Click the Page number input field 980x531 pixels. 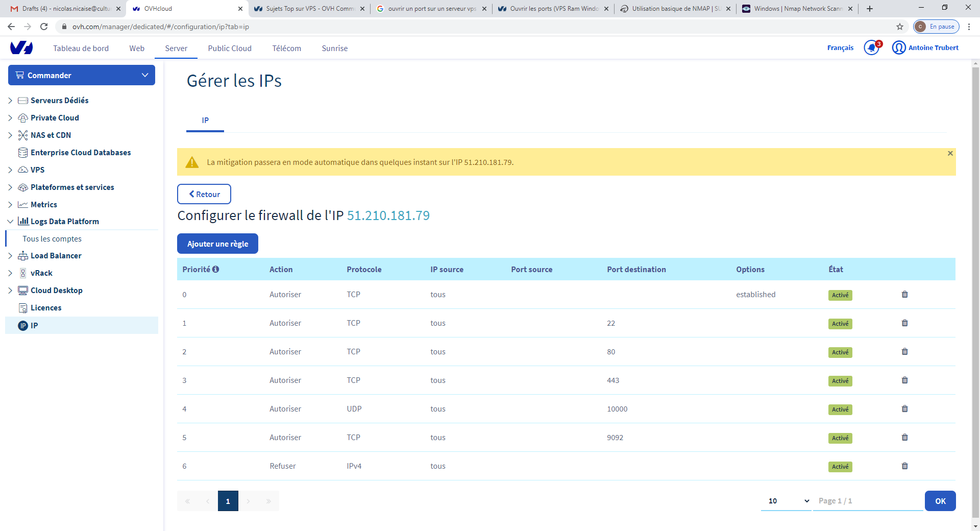point(868,501)
